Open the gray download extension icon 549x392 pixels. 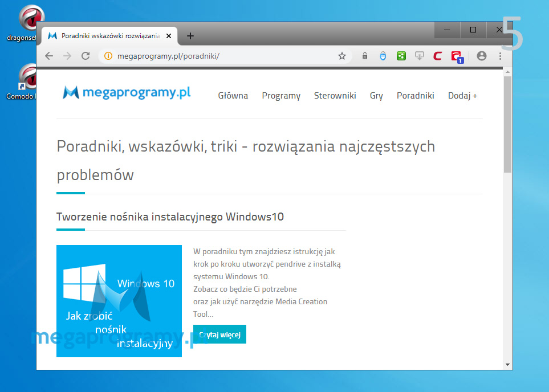click(420, 56)
